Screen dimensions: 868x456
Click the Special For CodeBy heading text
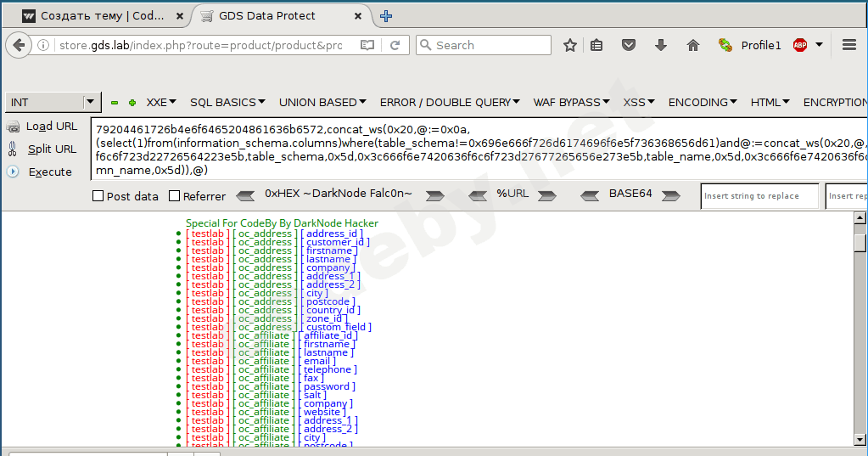282,223
